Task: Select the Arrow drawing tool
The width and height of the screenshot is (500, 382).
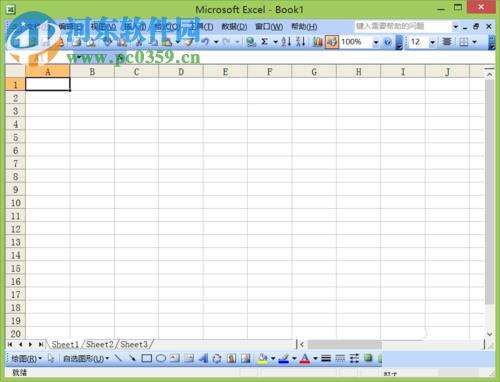Action: click(132, 359)
